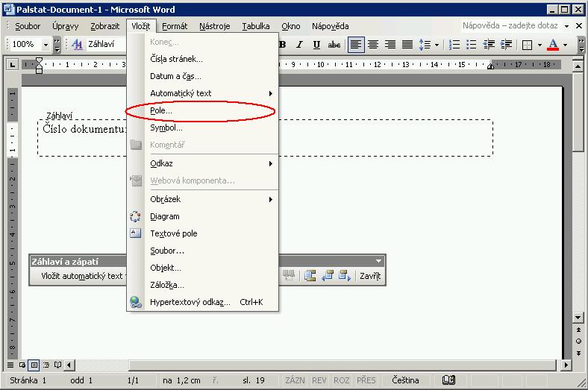The width and height of the screenshot is (588, 390).
Task: Open the help search box dropdown arrow
Action: point(566,26)
